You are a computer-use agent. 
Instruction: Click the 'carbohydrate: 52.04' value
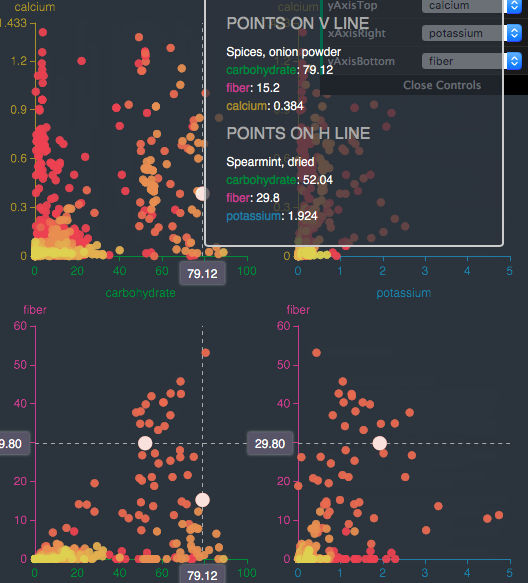pyautogui.click(x=280, y=180)
